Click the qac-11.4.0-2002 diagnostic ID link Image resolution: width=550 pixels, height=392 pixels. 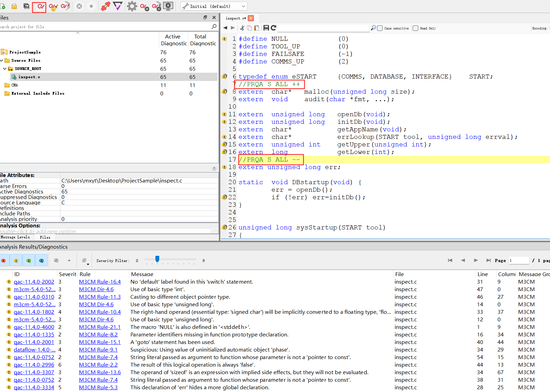(x=34, y=282)
